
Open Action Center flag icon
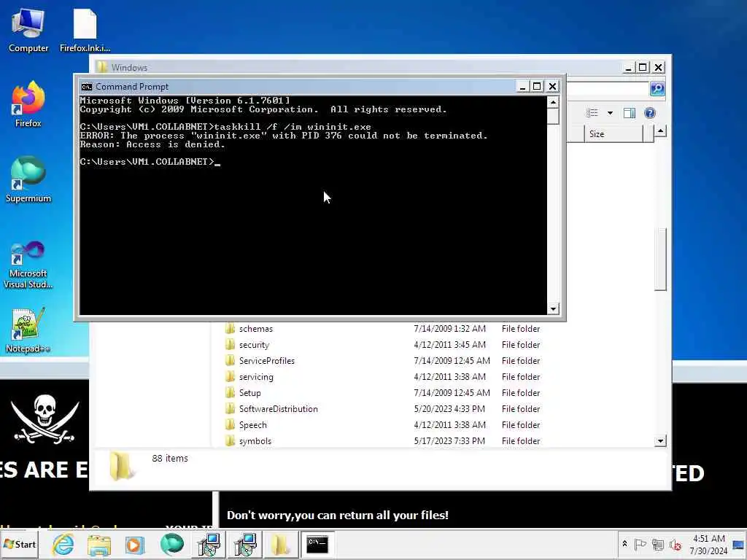(640, 544)
